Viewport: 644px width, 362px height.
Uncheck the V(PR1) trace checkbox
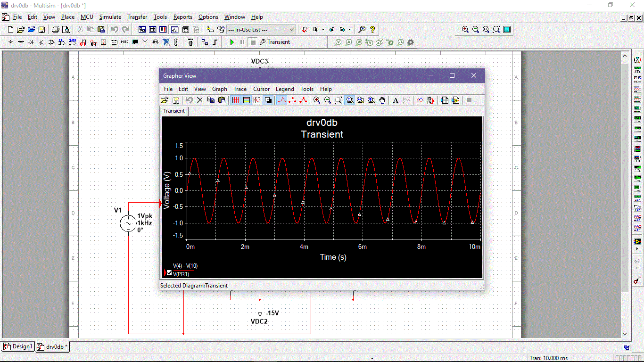pyautogui.click(x=169, y=273)
